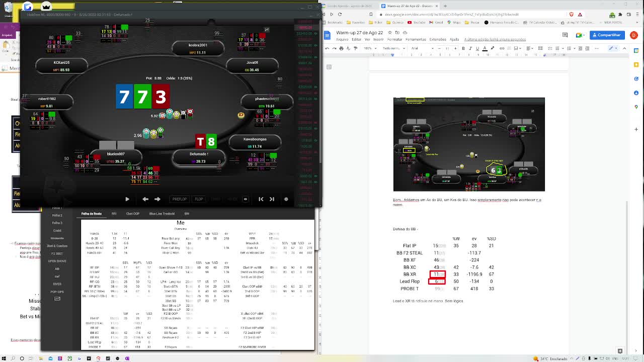The height and width of the screenshot is (362, 644).
Task: Switch to the Cbet OOP tab
Action: coord(133,214)
